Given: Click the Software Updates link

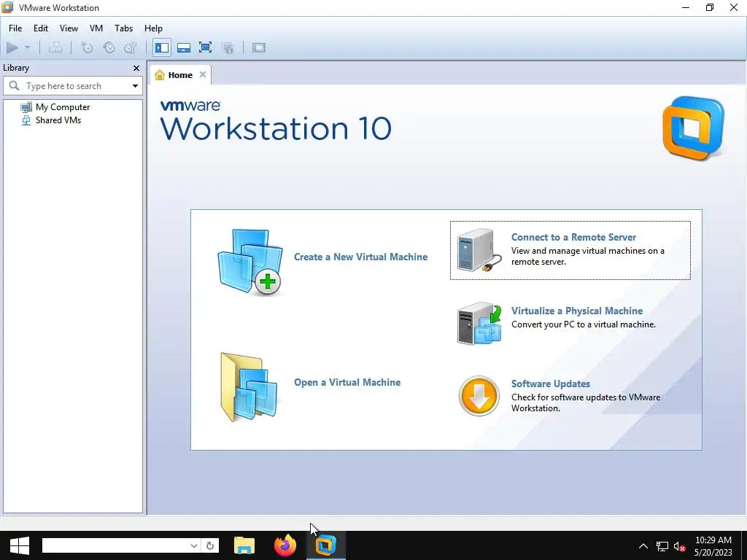Looking at the screenshot, I should coord(551,384).
